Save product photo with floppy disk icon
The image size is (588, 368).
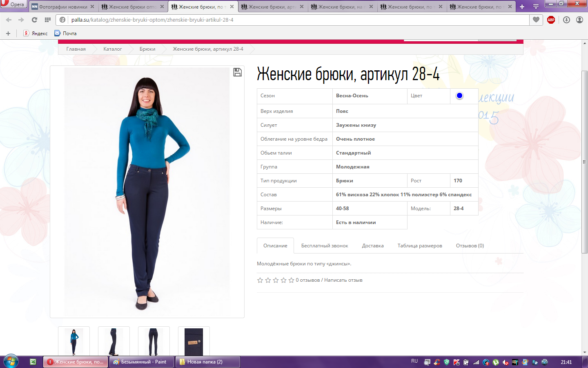coord(237,72)
